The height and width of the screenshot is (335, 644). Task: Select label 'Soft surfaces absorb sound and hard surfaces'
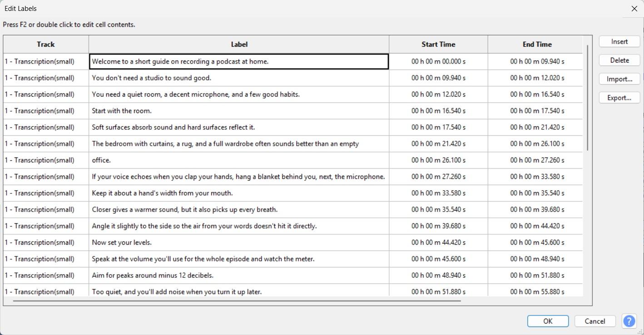[239, 127]
